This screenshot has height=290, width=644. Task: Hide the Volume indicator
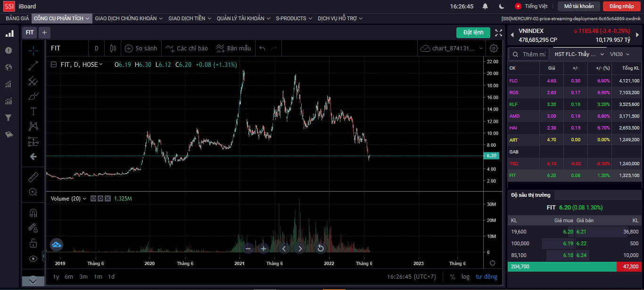click(x=93, y=199)
